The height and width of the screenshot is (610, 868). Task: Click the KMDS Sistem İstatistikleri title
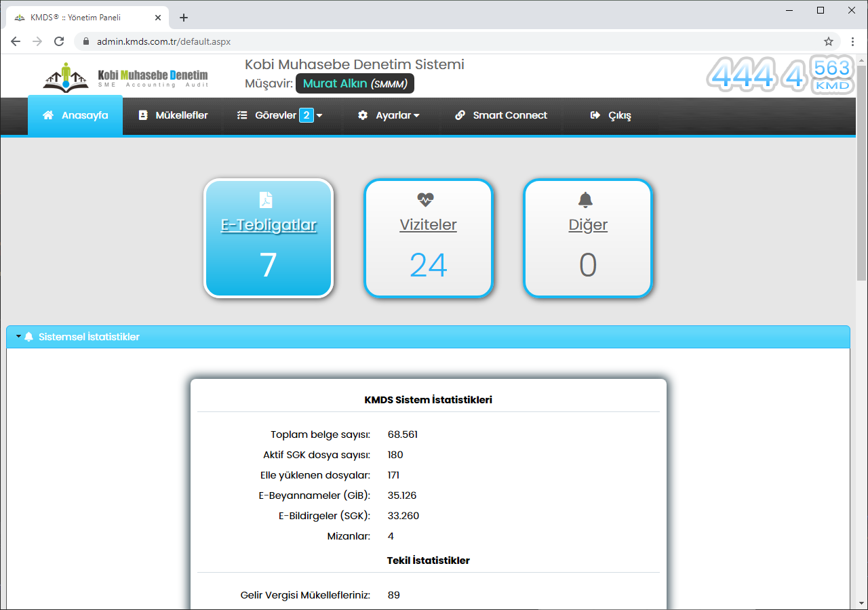click(x=429, y=400)
